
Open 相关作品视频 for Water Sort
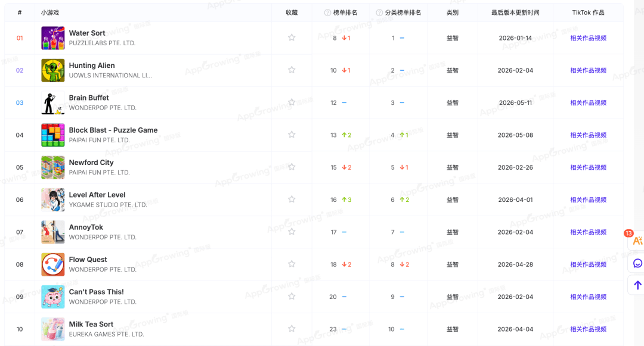pyautogui.click(x=588, y=38)
